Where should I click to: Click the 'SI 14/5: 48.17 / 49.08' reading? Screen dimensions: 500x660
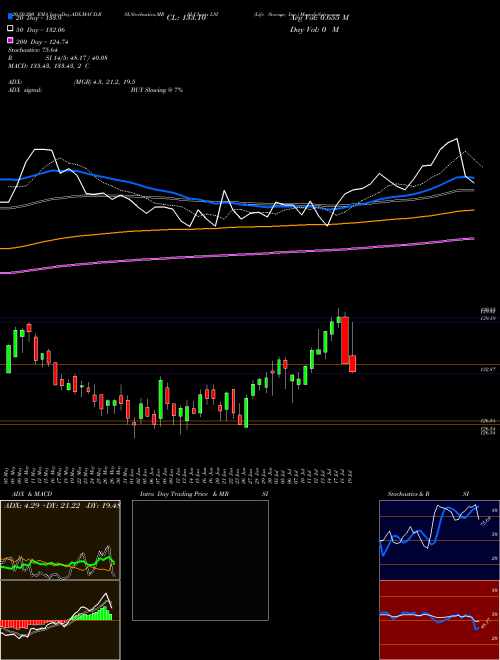point(77,58)
